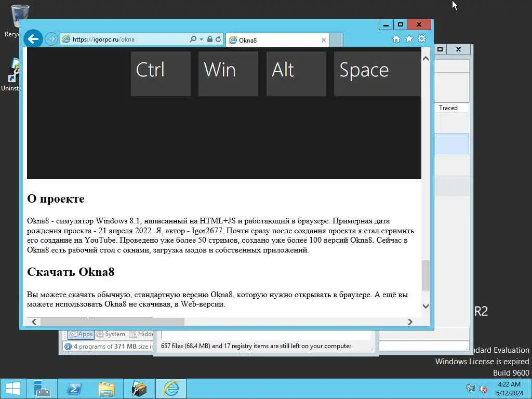Click the 'О проекте' heading
The image size is (532, 399).
pos(56,199)
